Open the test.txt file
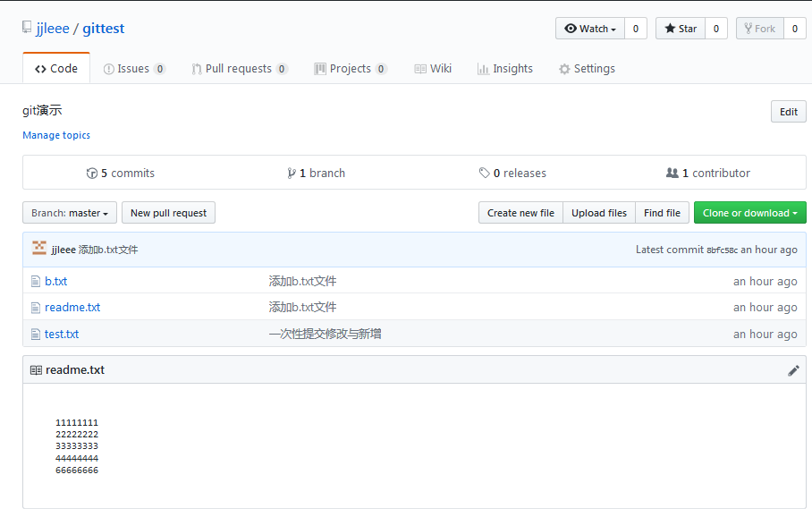This screenshot has width=812, height=517. (x=62, y=335)
